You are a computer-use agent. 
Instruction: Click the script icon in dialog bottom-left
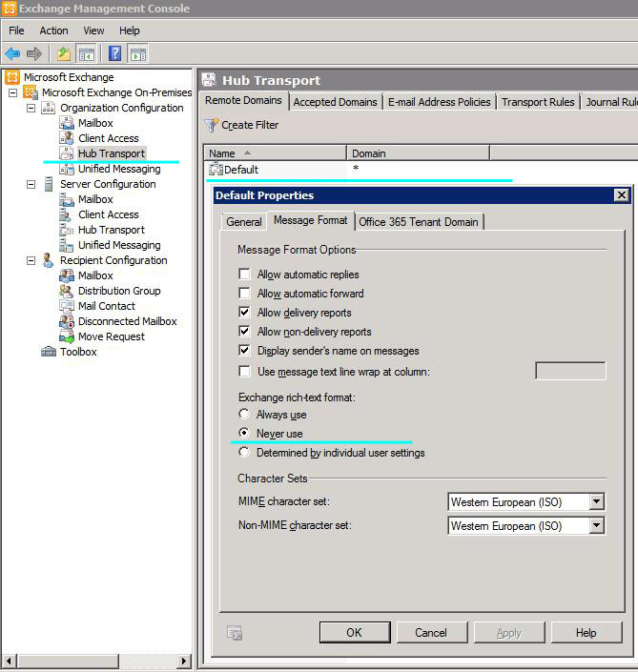click(x=235, y=633)
